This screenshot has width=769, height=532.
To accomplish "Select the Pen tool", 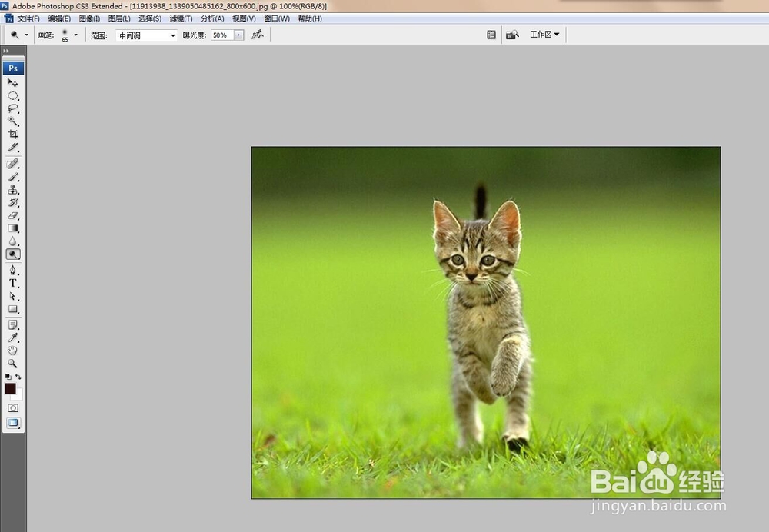I will tap(13, 270).
